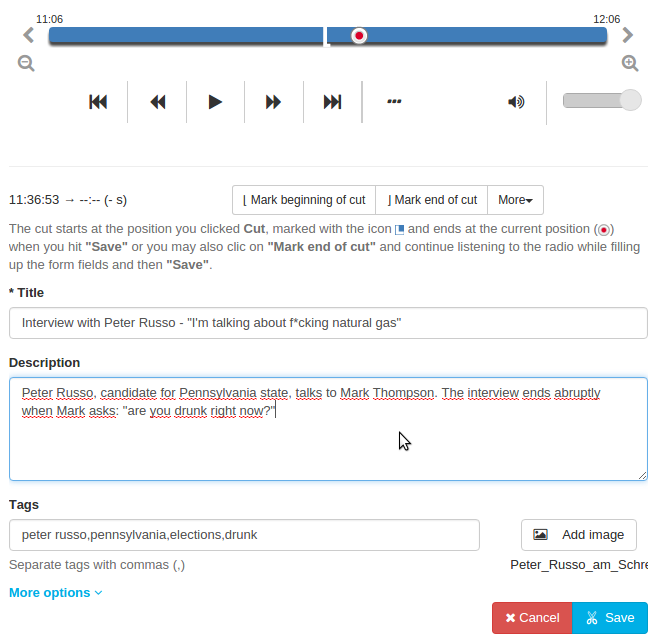The width and height of the screenshot is (661, 640).
Task: Fast forward the audio playback
Action: [x=273, y=101]
